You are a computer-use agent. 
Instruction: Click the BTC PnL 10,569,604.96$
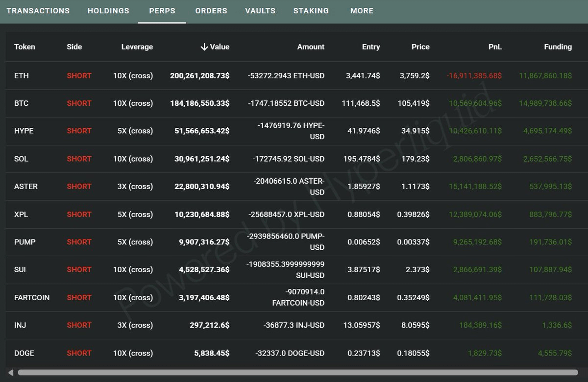pyautogui.click(x=475, y=103)
